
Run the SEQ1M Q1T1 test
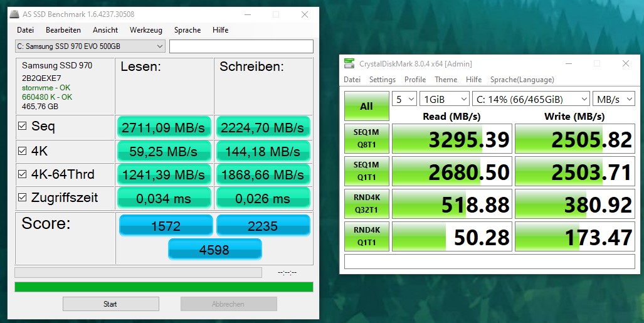point(366,171)
